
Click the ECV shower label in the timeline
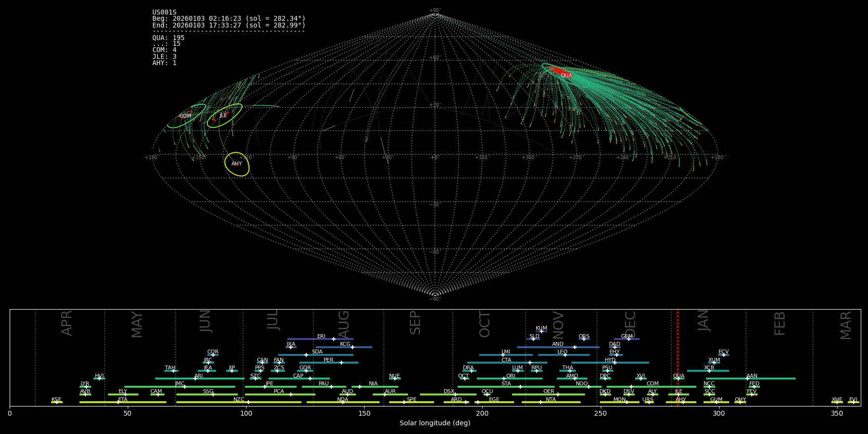point(723,352)
